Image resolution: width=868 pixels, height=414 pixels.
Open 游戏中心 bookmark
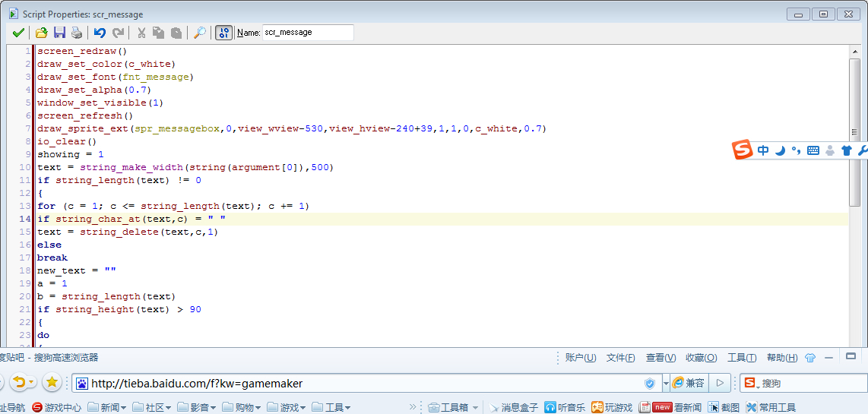(57, 408)
